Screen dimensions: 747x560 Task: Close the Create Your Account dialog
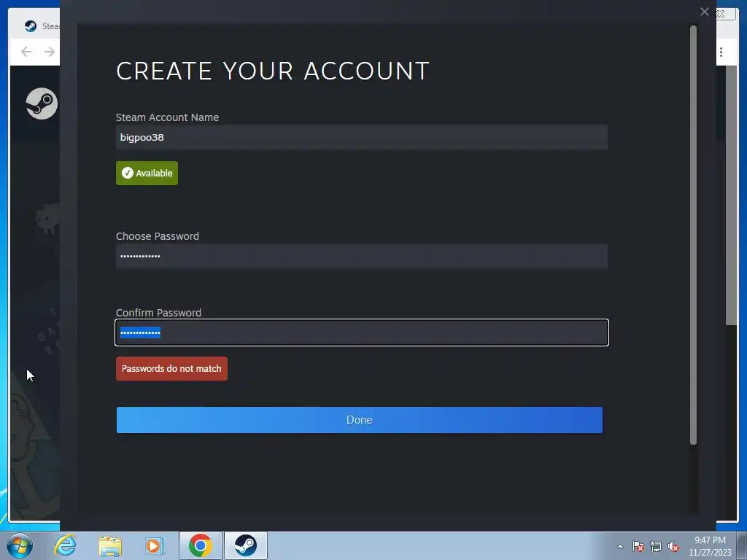(705, 12)
